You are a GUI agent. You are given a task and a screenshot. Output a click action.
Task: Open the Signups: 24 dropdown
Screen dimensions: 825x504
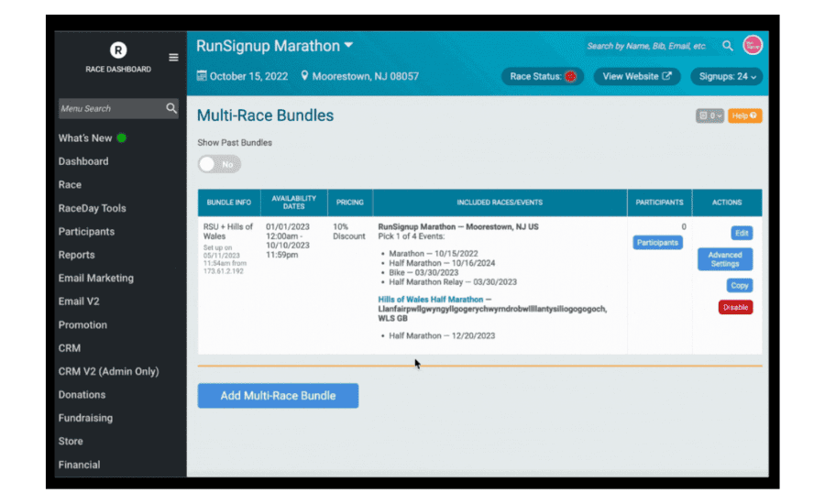tap(727, 76)
